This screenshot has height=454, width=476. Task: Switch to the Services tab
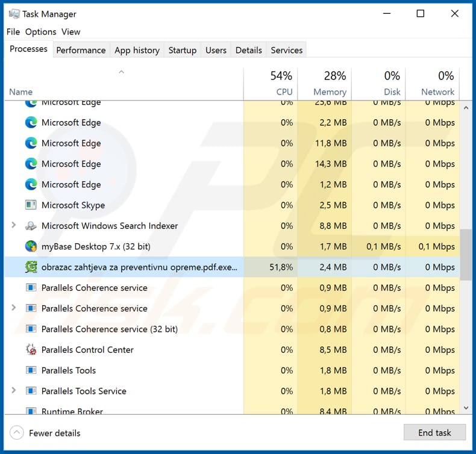coord(287,50)
